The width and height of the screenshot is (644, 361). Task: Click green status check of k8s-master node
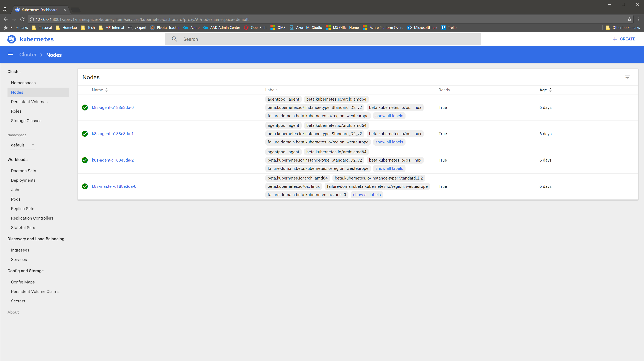85,186
